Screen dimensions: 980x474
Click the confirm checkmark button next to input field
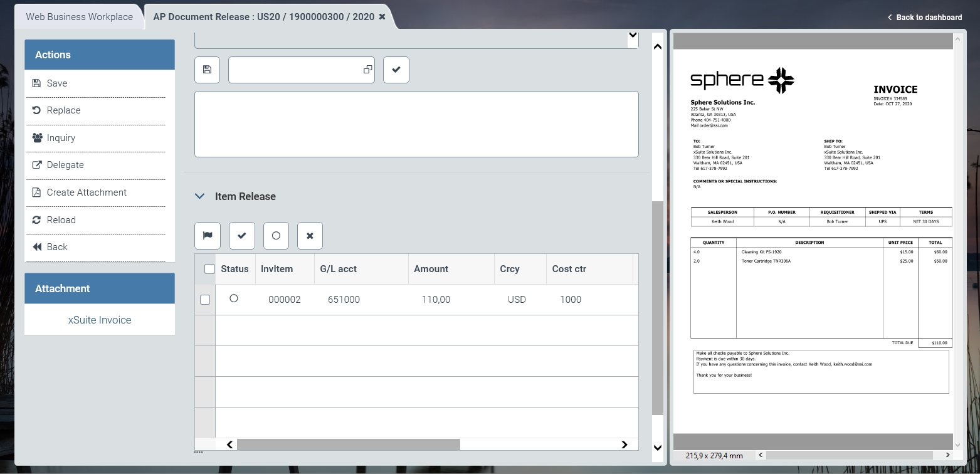tap(396, 70)
